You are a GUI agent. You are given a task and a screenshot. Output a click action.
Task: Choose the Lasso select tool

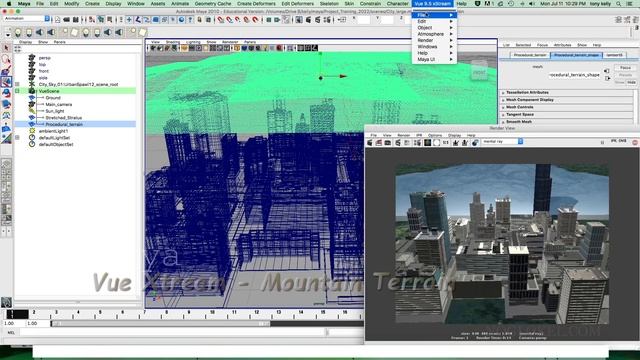6,59
